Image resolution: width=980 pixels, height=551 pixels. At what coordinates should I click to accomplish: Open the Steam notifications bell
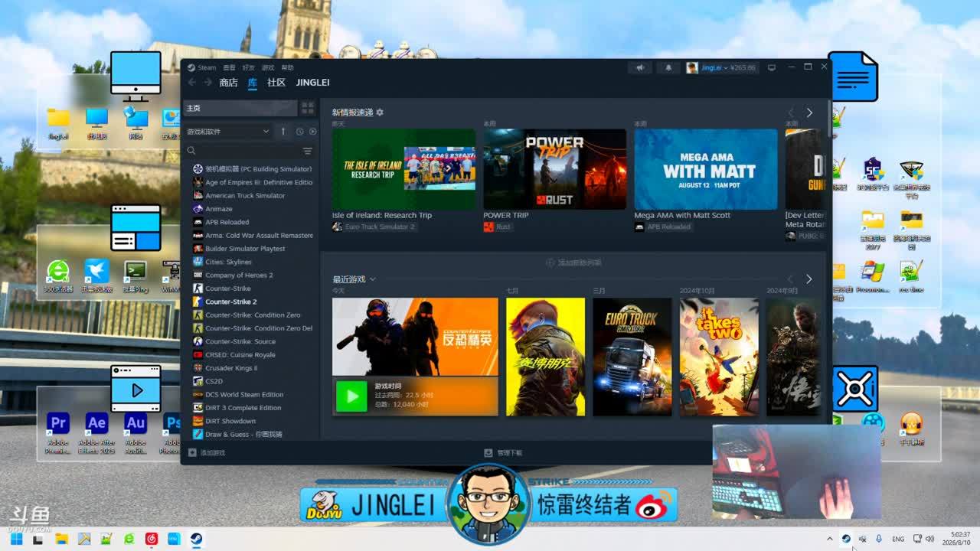[x=668, y=67]
